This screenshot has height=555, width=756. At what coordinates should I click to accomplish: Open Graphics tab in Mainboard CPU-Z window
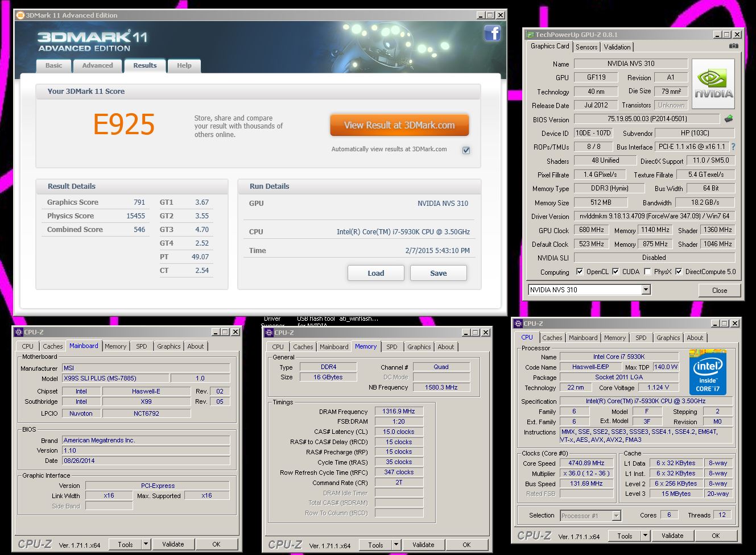pyautogui.click(x=168, y=346)
